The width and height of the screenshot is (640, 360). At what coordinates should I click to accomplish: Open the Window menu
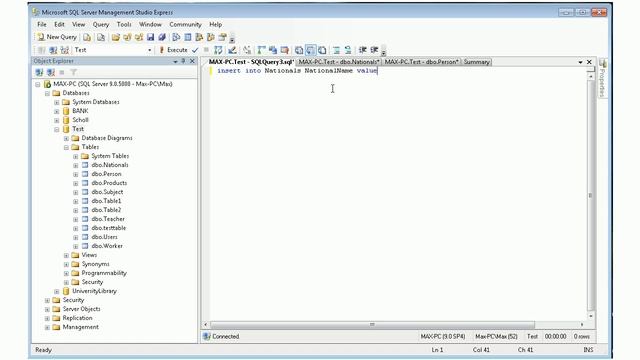click(150, 24)
